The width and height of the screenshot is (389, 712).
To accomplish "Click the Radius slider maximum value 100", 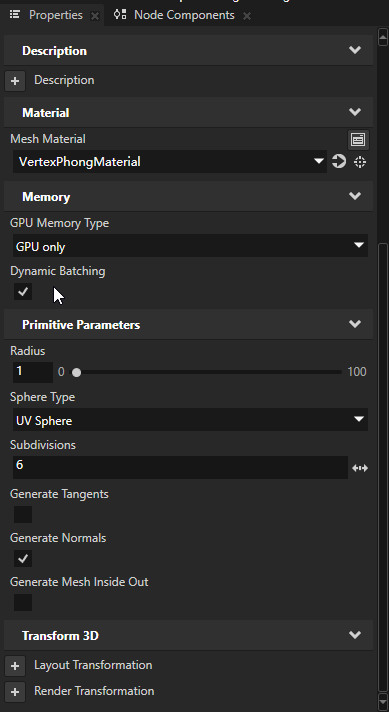I will 357,372.
